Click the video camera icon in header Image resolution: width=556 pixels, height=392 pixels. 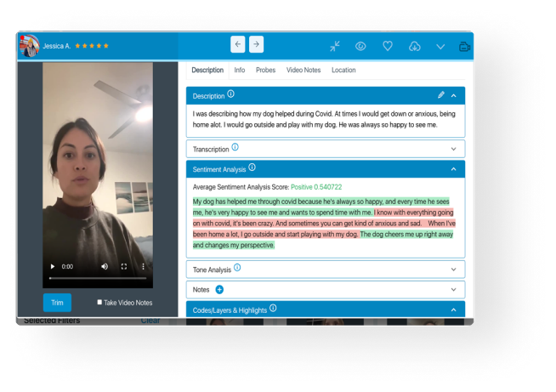[464, 47]
